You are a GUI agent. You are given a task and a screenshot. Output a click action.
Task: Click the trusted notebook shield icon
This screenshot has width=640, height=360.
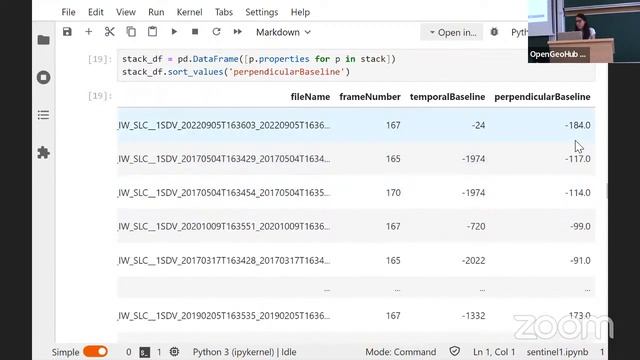455,351
